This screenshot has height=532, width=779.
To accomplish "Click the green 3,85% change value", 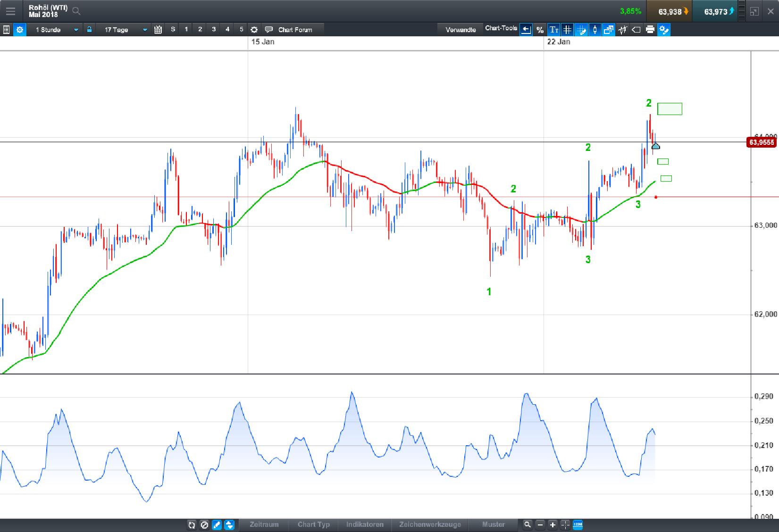I will click(631, 11).
